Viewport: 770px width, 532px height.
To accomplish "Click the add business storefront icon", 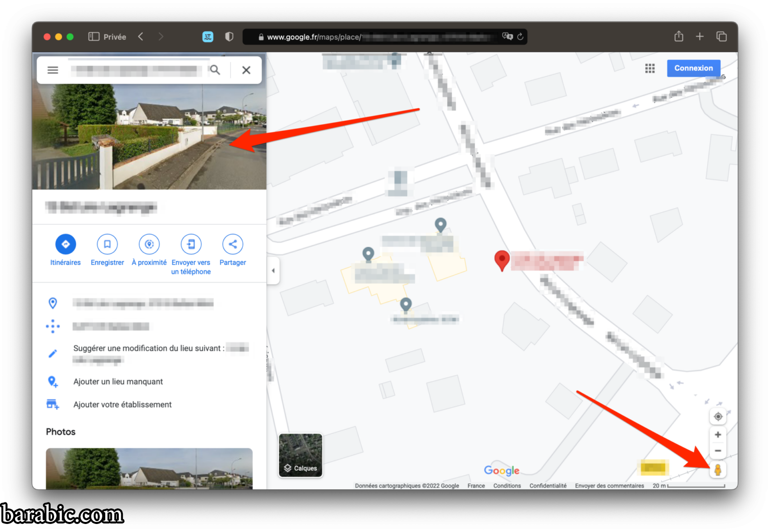I will click(x=53, y=404).
